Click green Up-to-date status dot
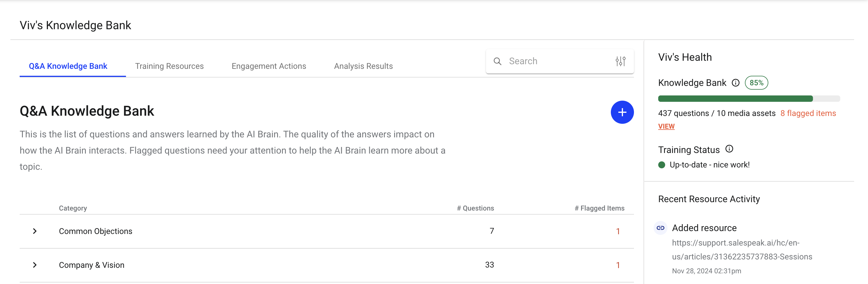868x284 pixels. pyautogui.click(x=661, y=165)
